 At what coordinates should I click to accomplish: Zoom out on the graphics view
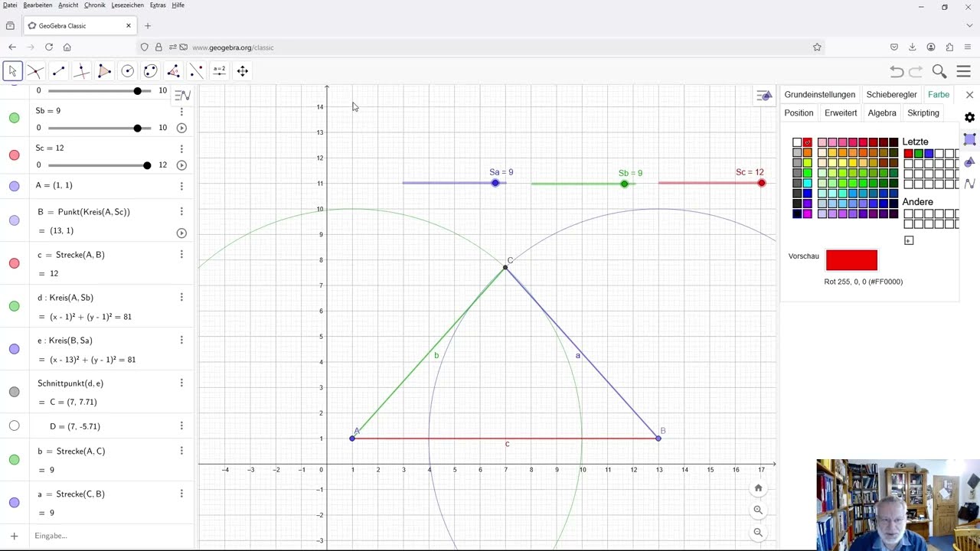tap(758, 532)
